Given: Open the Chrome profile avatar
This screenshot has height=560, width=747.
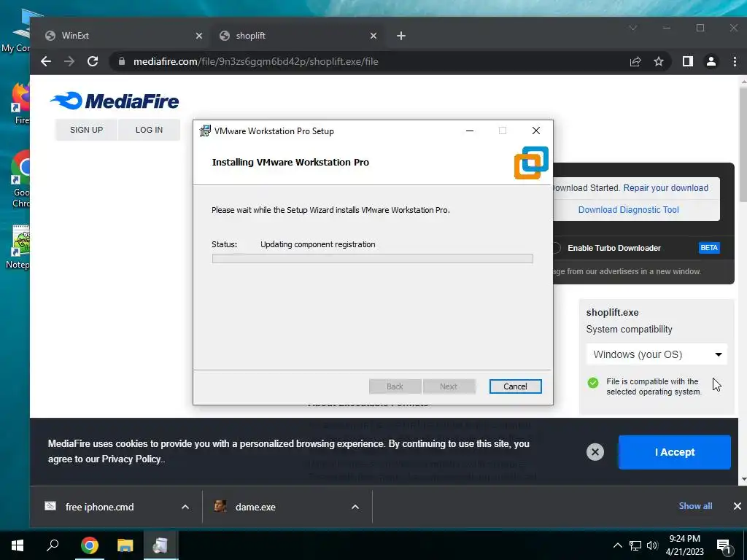Looking at the screenshot, I should point(711,61).
